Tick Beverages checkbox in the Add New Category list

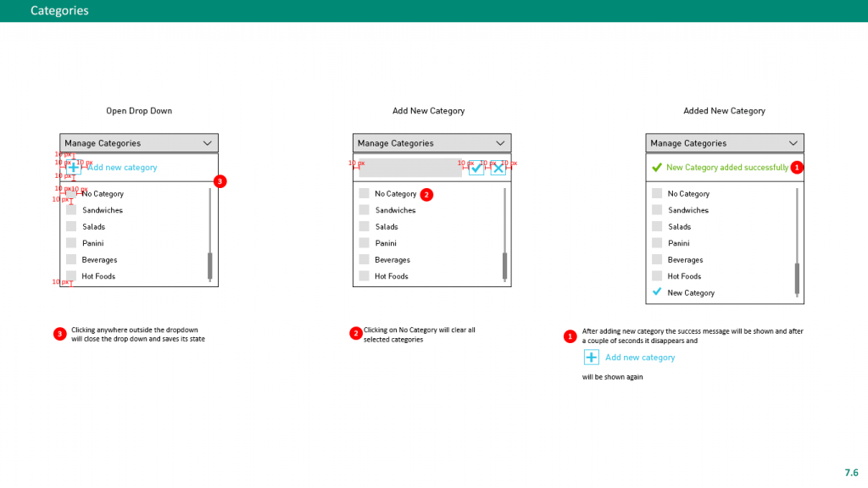364,260
